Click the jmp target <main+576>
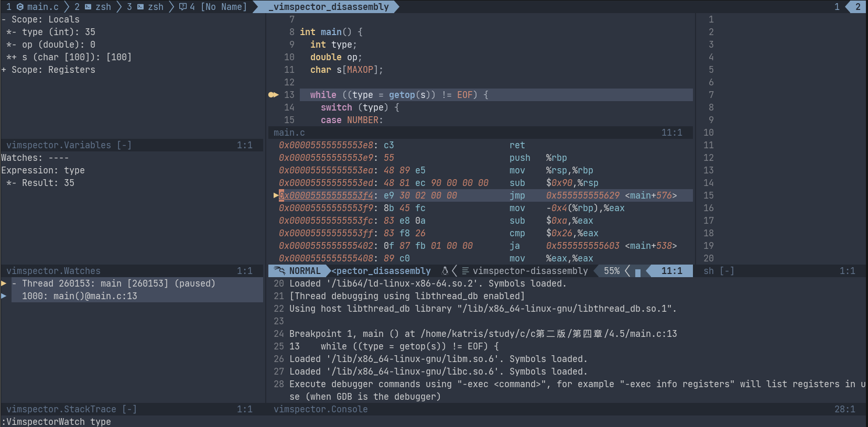The image size is (868, 427). [650, 195]
